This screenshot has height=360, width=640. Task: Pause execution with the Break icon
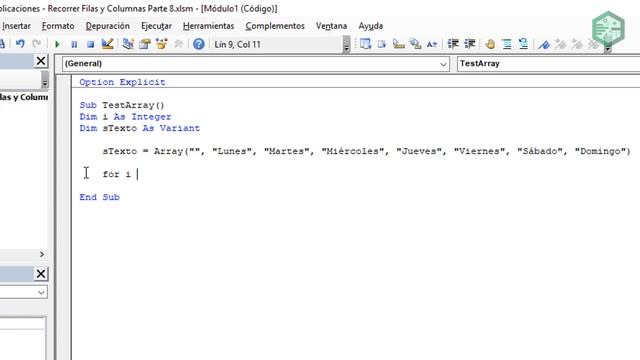74,44
